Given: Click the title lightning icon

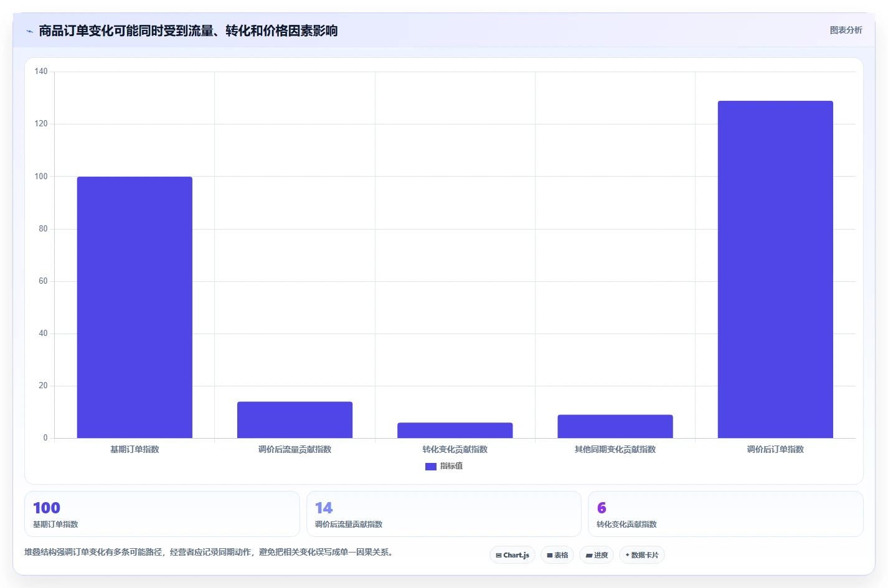Looking at the screenshot, I should pos(29,31).
